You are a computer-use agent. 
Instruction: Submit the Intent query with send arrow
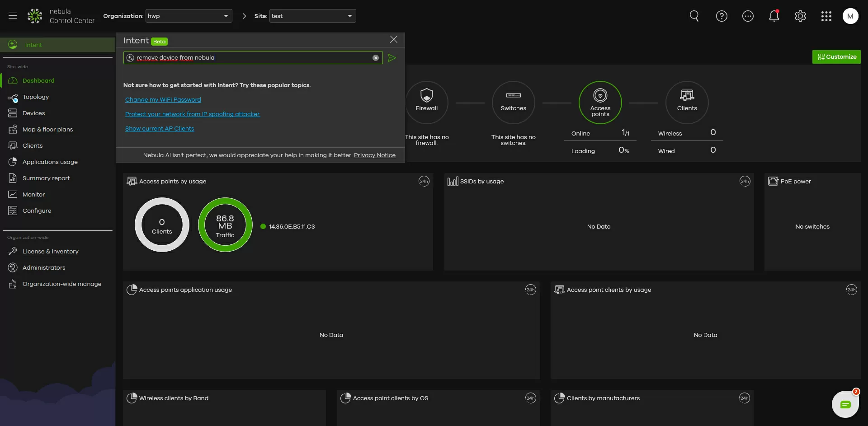[392, 58]
